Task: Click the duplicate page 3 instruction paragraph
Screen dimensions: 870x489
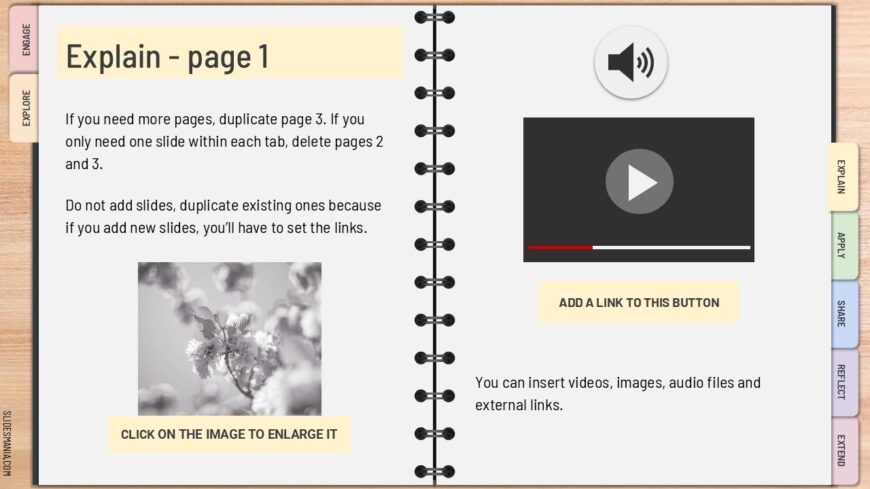Action: point(224,142)
